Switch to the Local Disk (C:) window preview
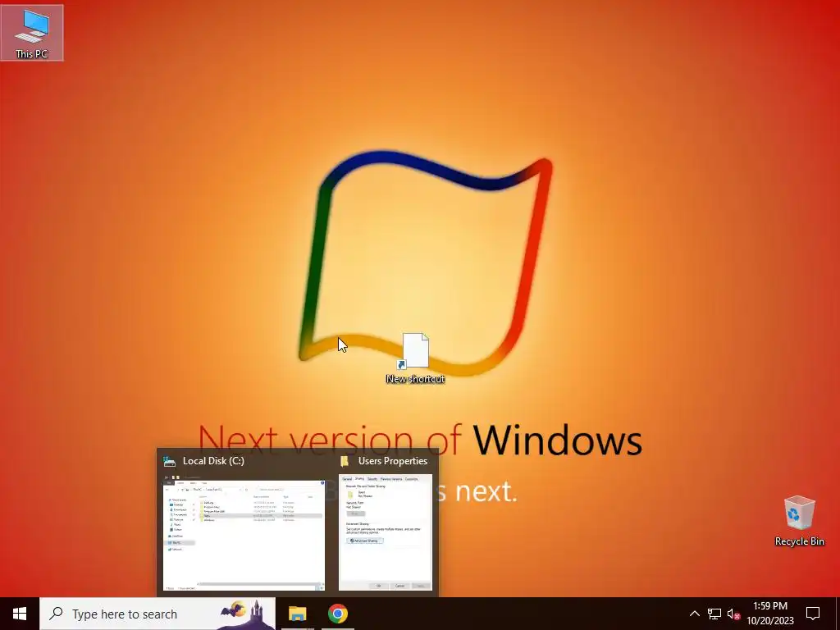Viewport: 840px width, 630px height. coord(244,532)
